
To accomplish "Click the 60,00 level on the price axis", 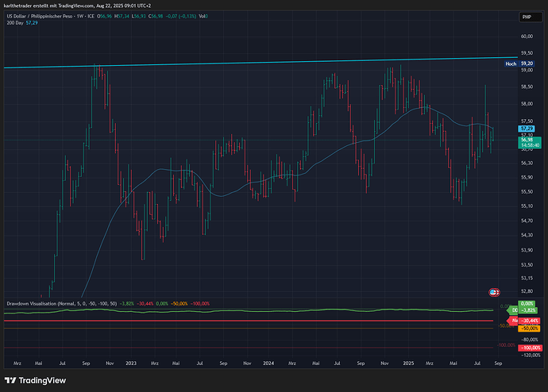I will [526, 36].
